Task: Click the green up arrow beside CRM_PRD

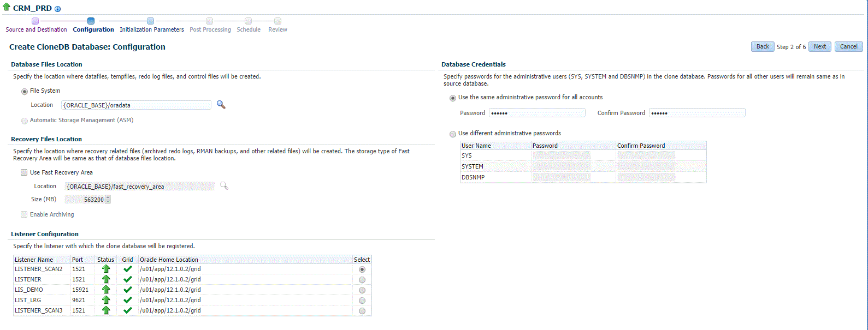Action: 7,8
